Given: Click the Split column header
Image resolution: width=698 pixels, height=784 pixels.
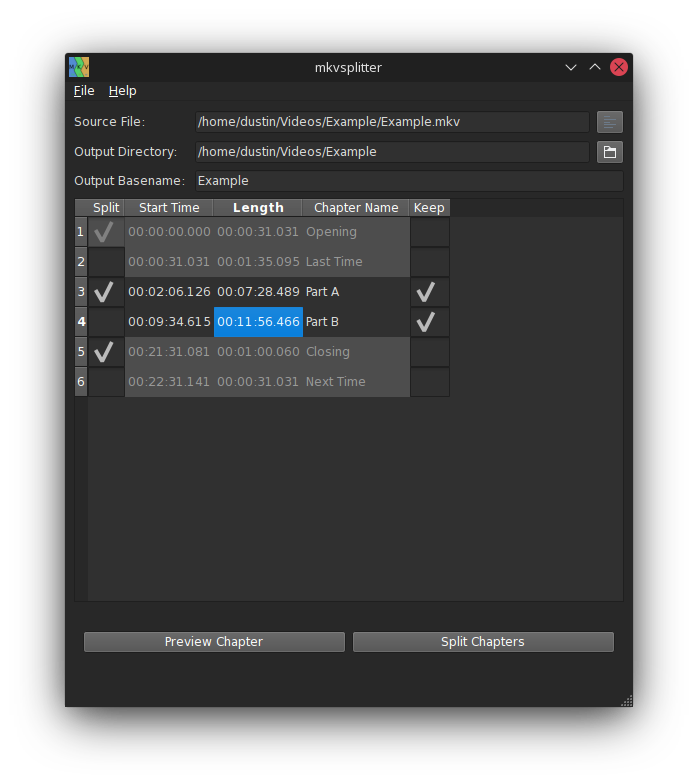Looking at the screenshot, I should point(106,208).
